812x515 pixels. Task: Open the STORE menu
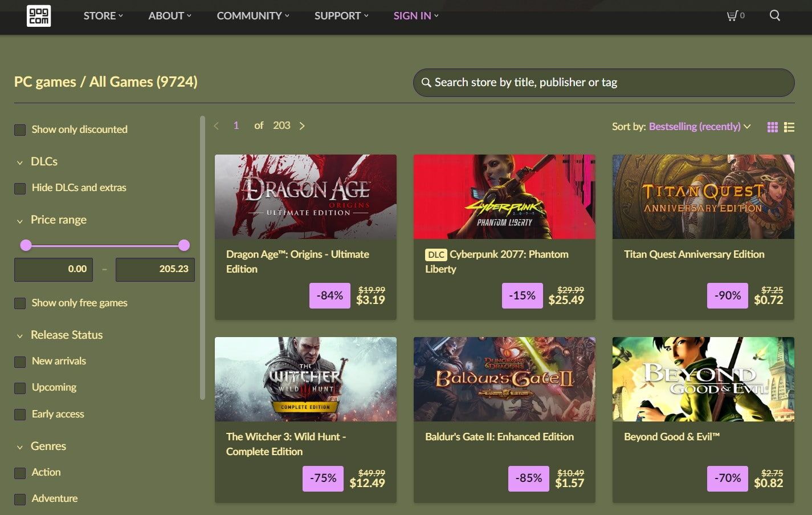click(103, 16)
